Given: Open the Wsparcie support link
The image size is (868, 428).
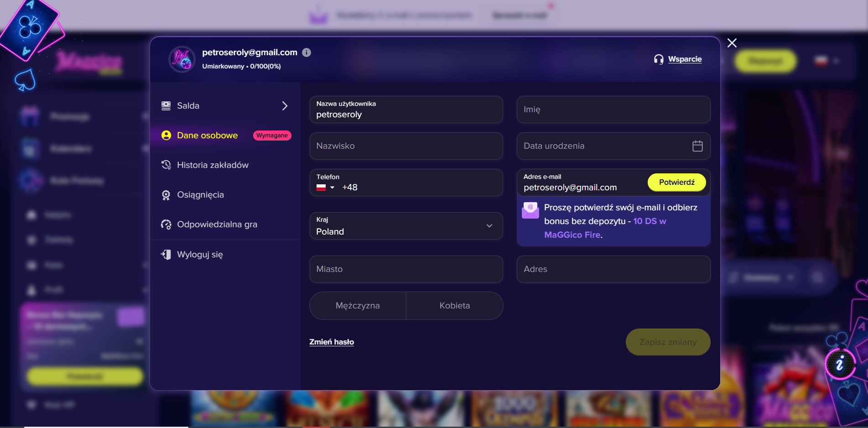Looking at the screenshot, I should pyautogui.click(x=685, y=59).
